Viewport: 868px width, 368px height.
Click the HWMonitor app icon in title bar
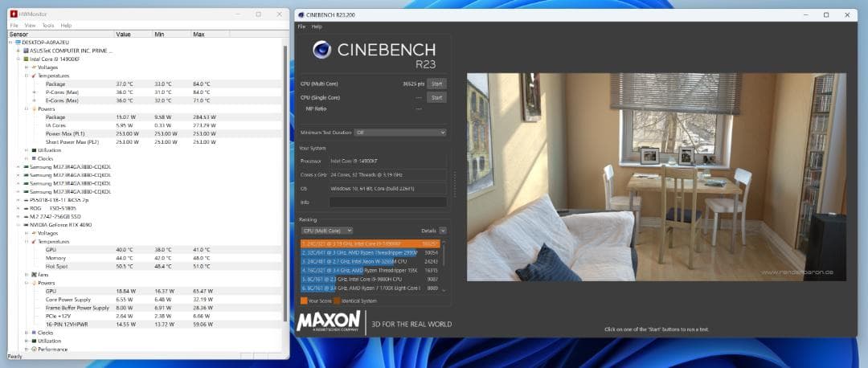[x=14, y=14]
